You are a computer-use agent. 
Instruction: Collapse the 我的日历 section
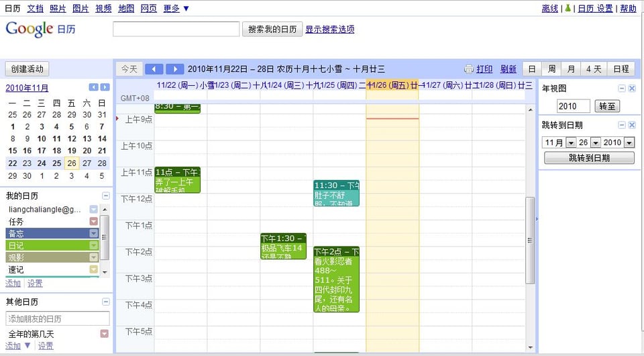106,195
